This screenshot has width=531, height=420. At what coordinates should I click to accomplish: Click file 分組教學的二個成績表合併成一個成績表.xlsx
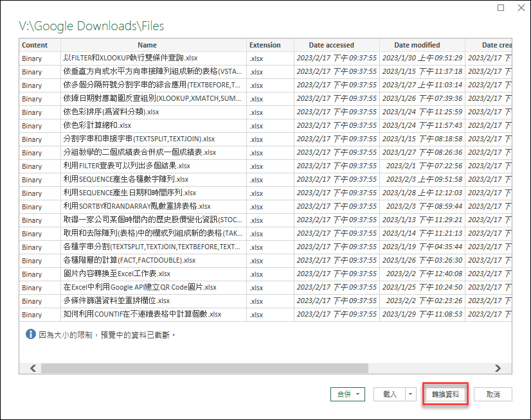(139, 153)
